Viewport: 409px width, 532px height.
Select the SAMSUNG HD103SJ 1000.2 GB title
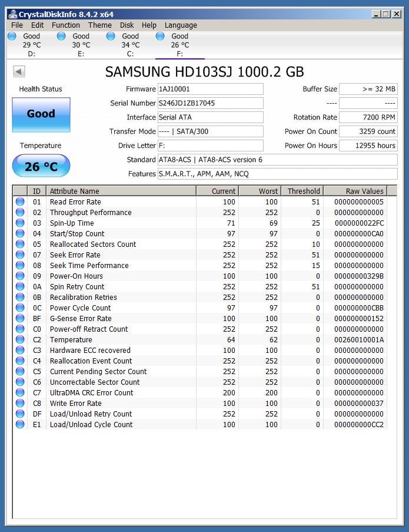click(204, 72)
